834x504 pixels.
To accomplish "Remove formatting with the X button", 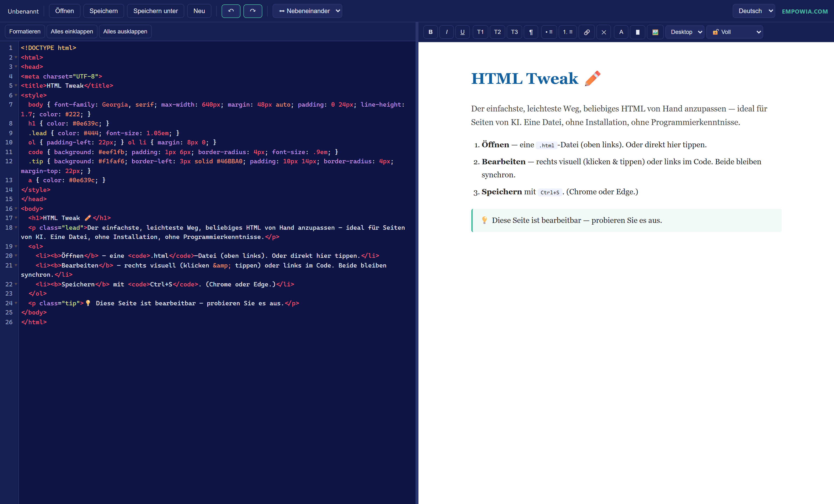I will click(x=603, y=32).
